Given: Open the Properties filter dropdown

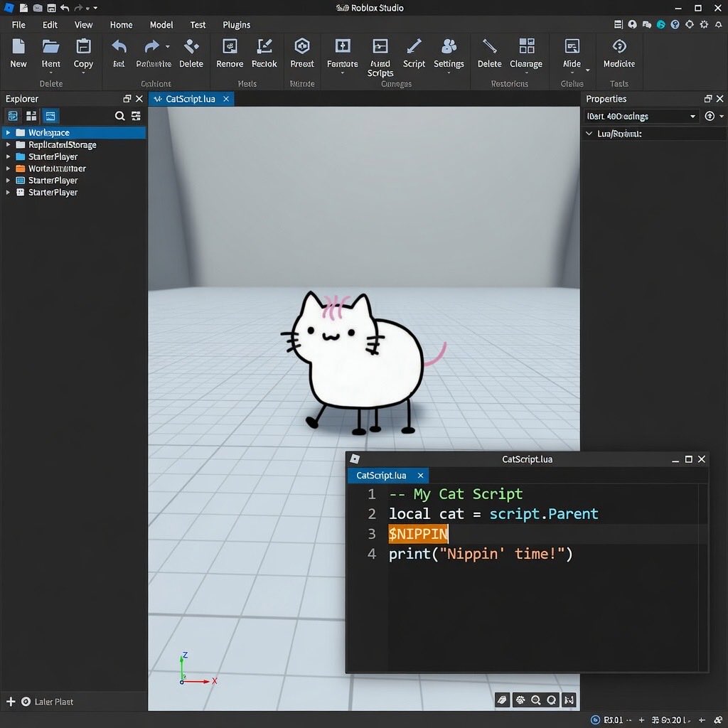Looking at the screenshot, I should [692, 117].
